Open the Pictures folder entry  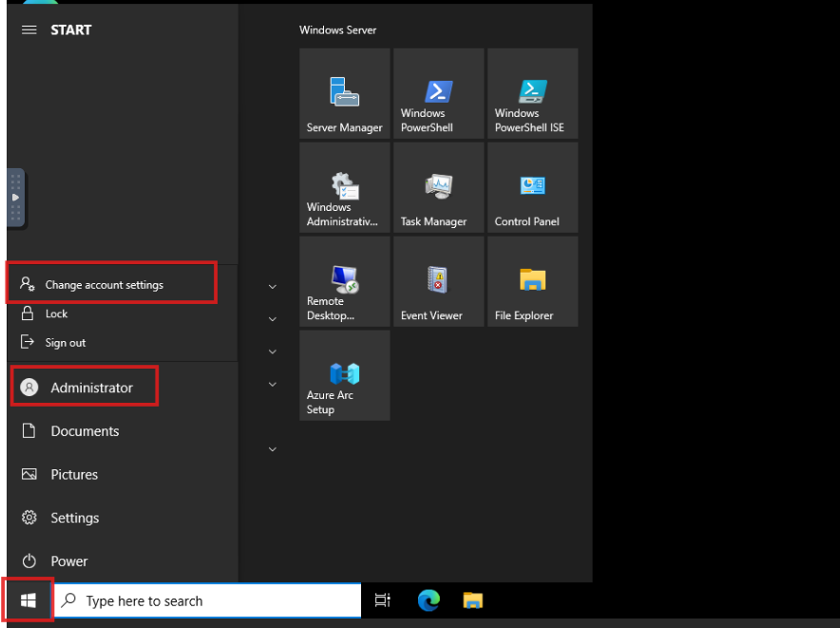pyautogui.click(x=123, y=474)
